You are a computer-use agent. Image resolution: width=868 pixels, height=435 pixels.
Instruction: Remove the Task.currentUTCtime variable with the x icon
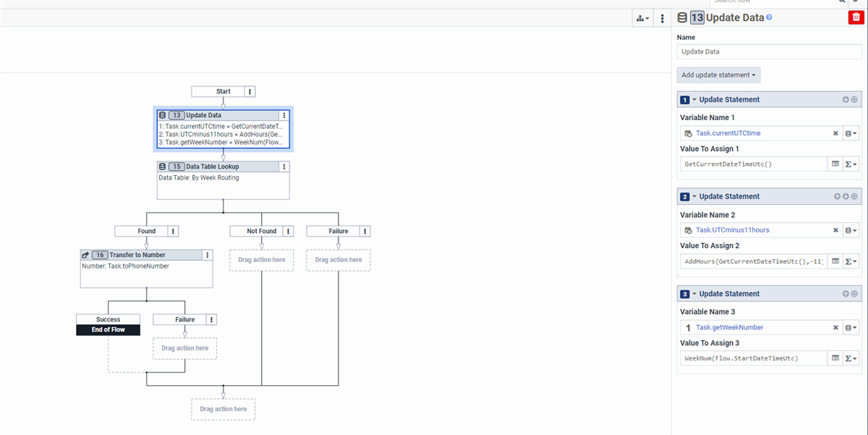point(835,133)
